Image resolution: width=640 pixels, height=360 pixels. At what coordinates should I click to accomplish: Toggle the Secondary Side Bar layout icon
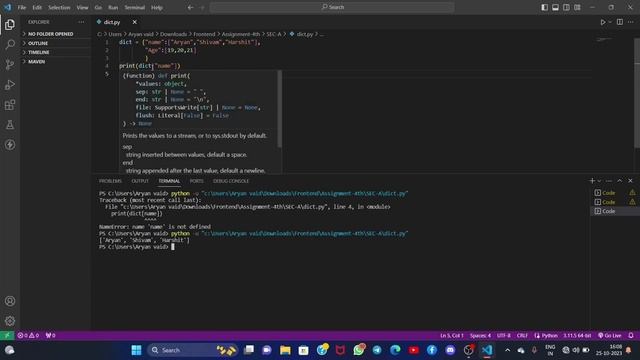pos(566,7)
